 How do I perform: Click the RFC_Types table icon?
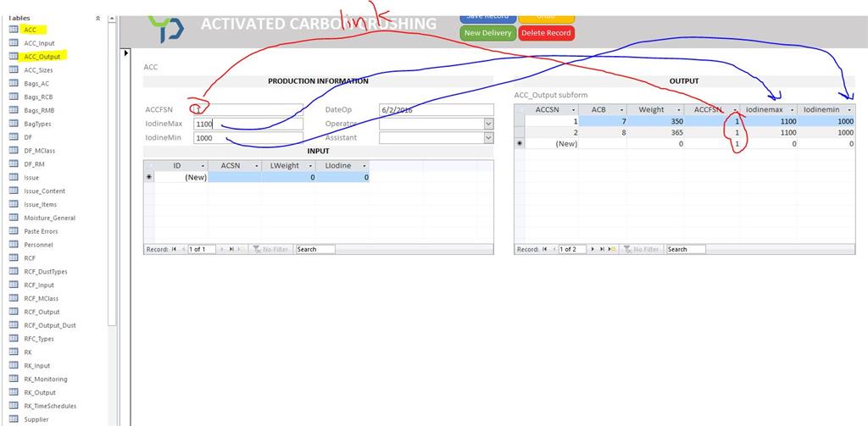coord(14,339)
